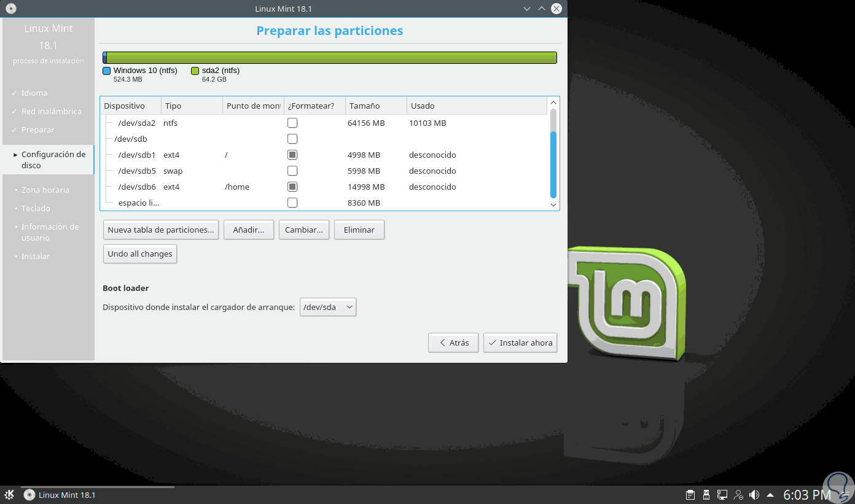
Task: Click the Eliminar button
Action: (359, 230)
